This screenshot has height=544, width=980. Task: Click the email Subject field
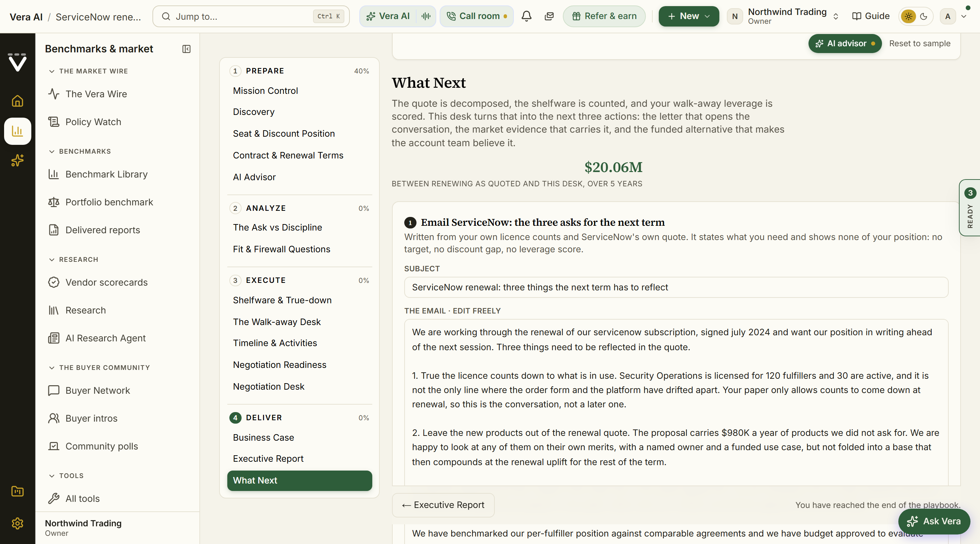[x=676, y=287]
